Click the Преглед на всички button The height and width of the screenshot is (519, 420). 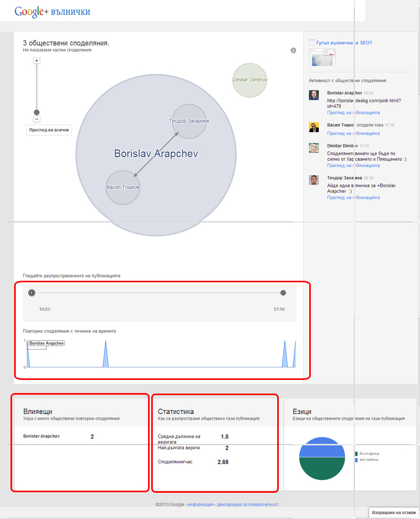[49, 130]
